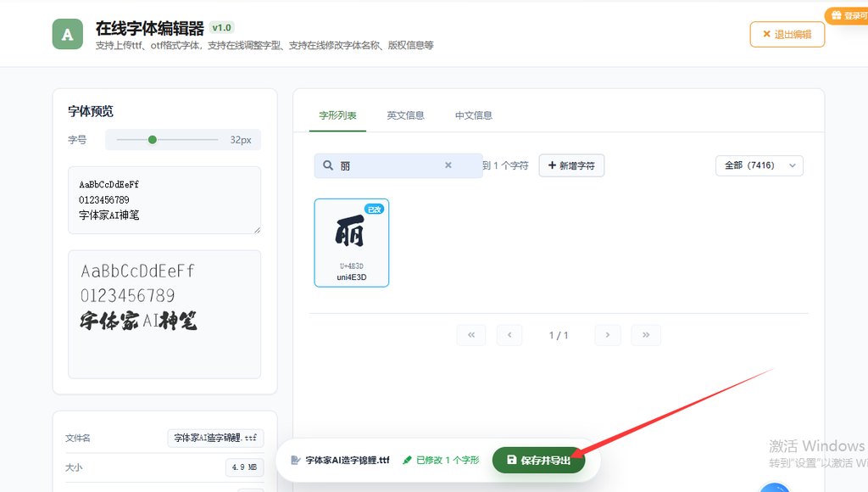Switch to the 中文信息 tab
This screenshot has width=868, height=492.
pos(472,115)
